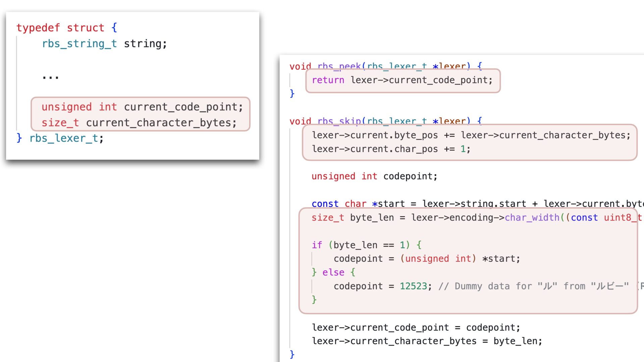This screenshot has width=644, height=362.
Task: Click lexer->current_code_point = codepoint assignment
Action: (416, 327)
